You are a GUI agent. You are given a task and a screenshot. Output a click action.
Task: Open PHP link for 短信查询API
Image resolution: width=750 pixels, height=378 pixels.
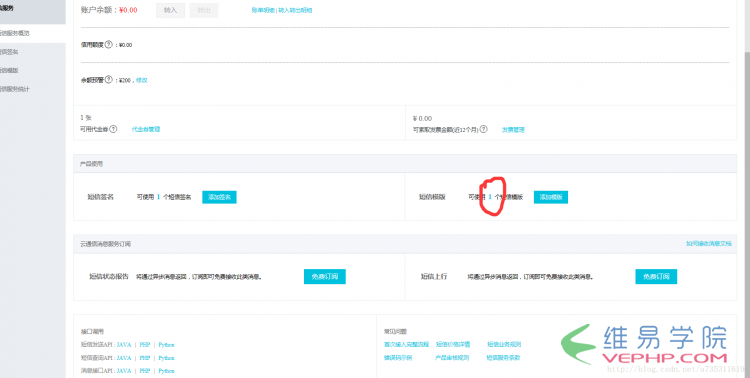[145, 358]
